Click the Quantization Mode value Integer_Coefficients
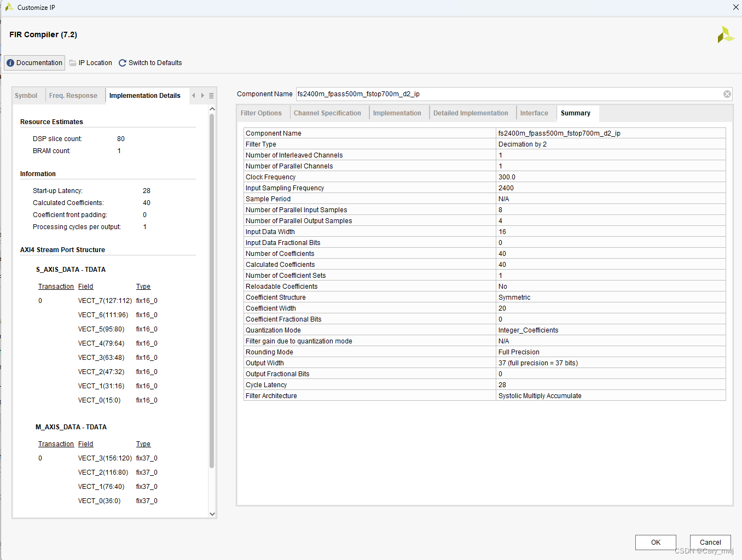Viewport: 742px width, 560px height. (x=529, y=330)
